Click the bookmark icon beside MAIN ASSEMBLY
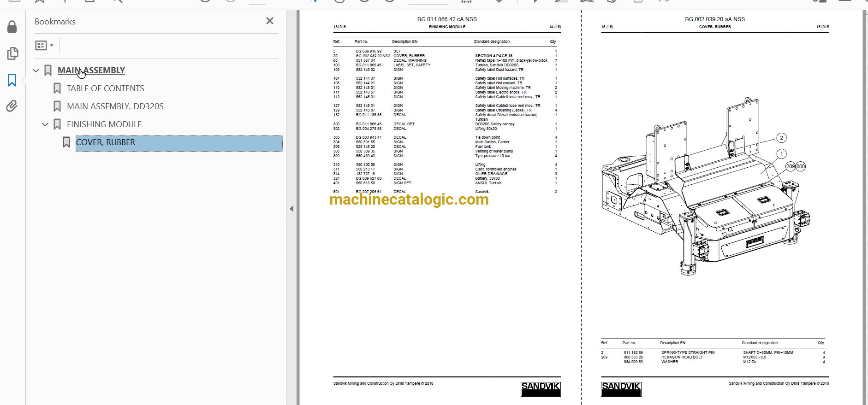868x405 pixels. coord(48,70)
